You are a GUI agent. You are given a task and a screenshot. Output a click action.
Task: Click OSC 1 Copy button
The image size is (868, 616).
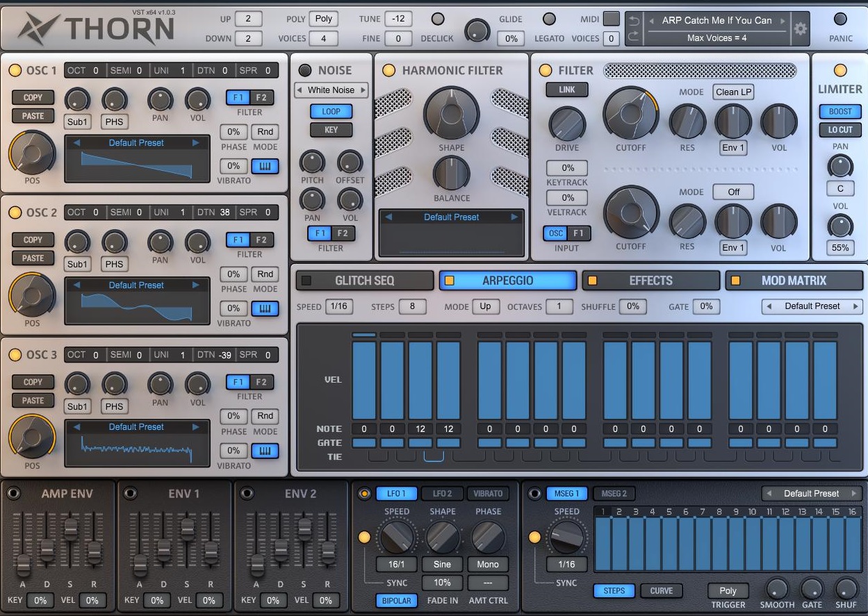33,98
